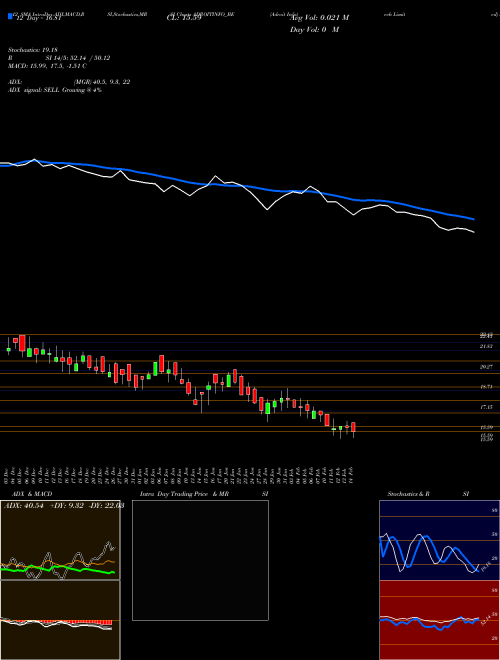Click the 15.59 price axis label

(x=486, y=427)
